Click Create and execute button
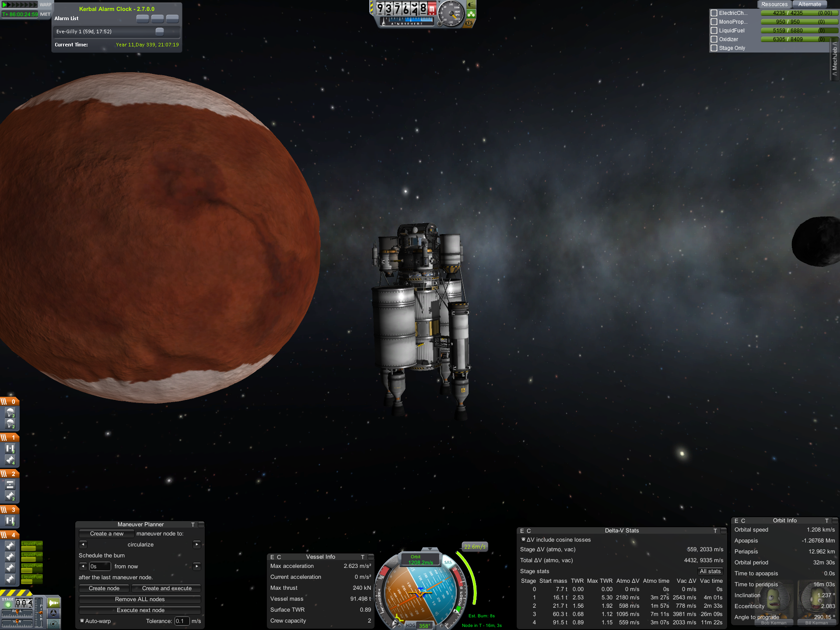The height and width of the screenshot is (630, 840). point(167,588)
